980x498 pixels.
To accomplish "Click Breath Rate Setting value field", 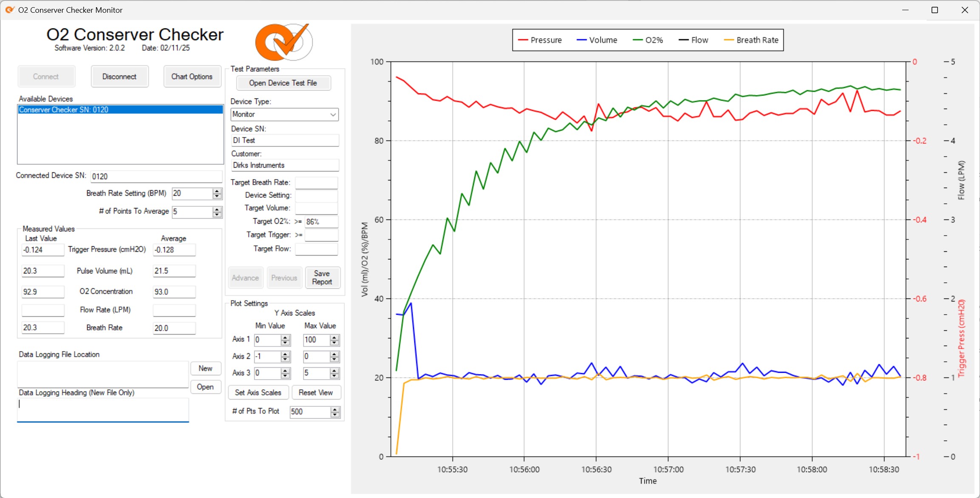I will pyautogui.click(x=193, y=194).
